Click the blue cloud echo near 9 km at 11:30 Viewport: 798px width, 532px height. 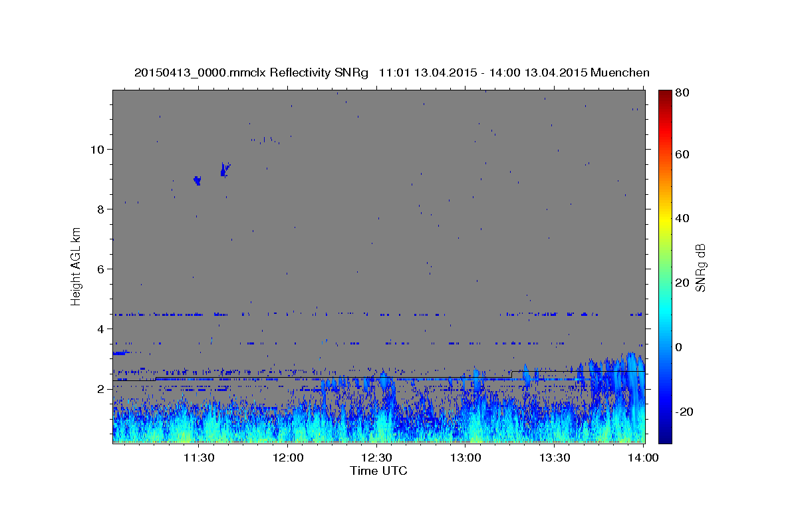pyautogui.click(x=197, y=180)
